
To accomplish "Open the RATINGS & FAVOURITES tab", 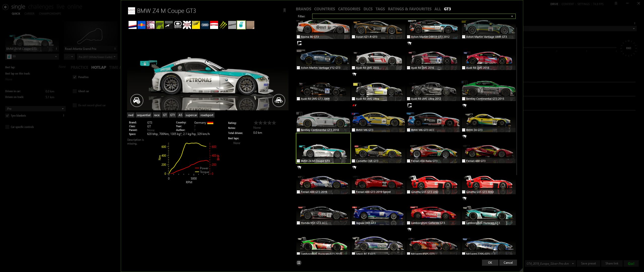I will pyautogui.click(x=410, y=9).
